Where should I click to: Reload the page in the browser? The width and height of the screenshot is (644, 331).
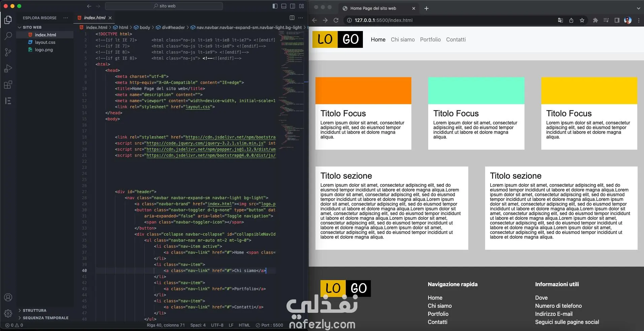tap(336, 20)
